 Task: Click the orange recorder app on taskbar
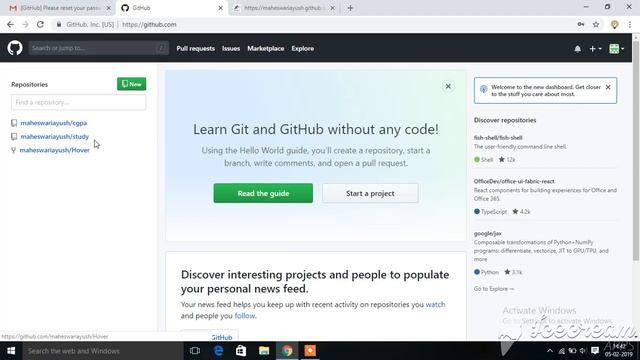(310, 351)
